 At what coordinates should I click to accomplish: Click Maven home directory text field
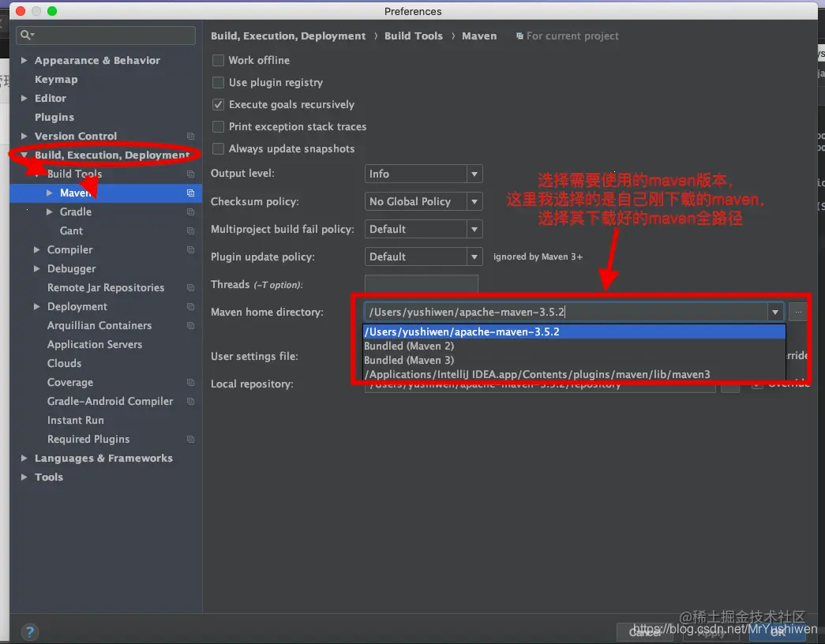pyautogui.click(x=565, y=312)
